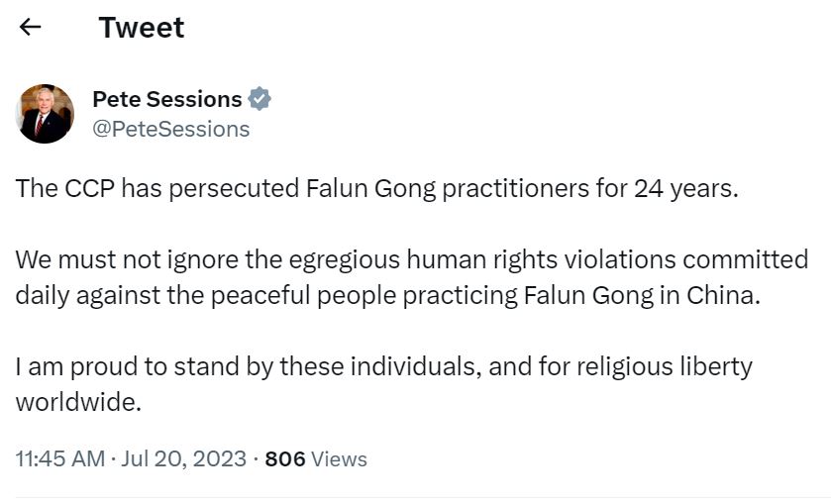Click the blue verified badge
This screenshot has width=831, height=504.
(260, 99)
